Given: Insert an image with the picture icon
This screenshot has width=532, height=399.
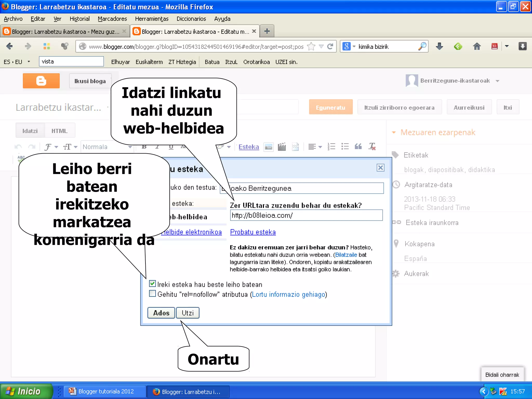Looking at the screenshot, I should tap(268, 147).
